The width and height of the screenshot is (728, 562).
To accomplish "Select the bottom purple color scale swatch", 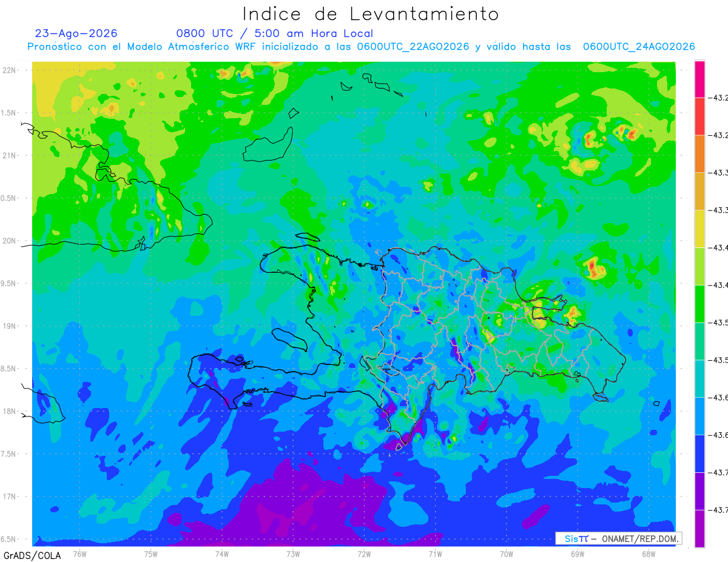I will click(x=699, y=528).
